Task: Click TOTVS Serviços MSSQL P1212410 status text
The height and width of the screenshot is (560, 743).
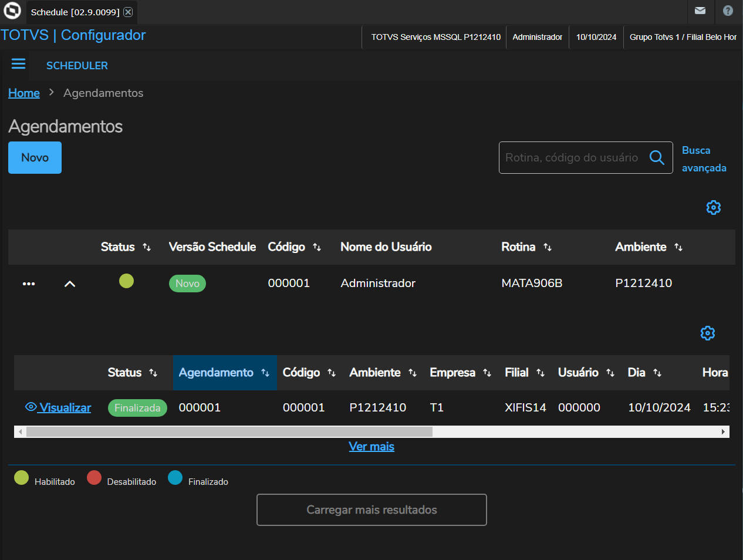Action: point(435,37)
